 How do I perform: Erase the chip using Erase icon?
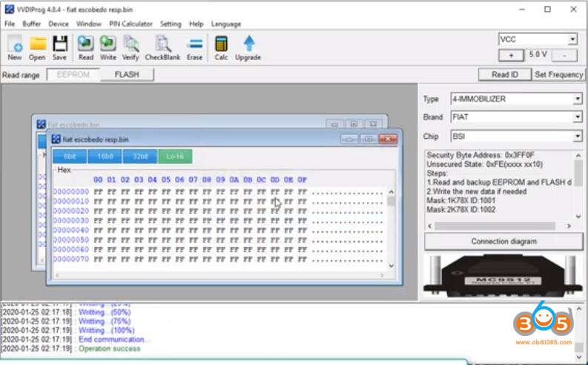click(x=195, y=47)
